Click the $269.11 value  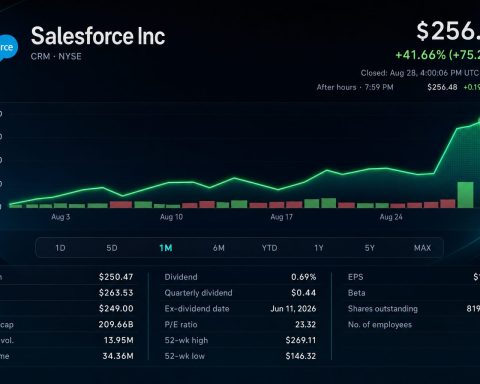pos(301,340)
